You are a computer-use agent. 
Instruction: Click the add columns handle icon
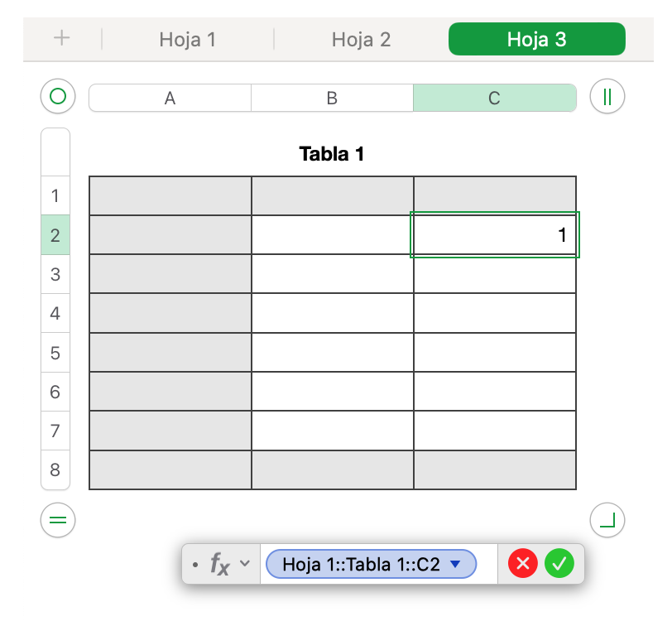[x=607, y=97]
